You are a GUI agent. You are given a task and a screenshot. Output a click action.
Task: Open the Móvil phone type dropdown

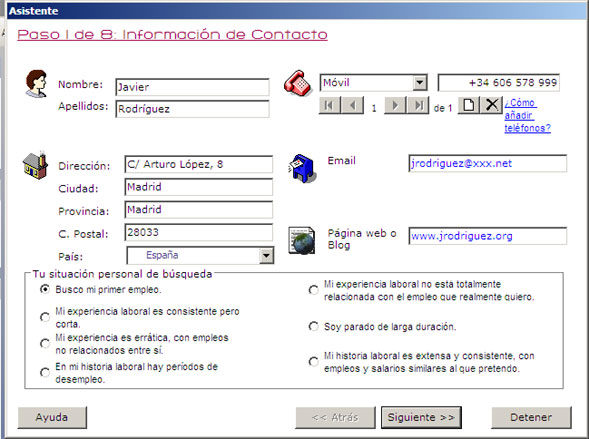coord(420,82)
